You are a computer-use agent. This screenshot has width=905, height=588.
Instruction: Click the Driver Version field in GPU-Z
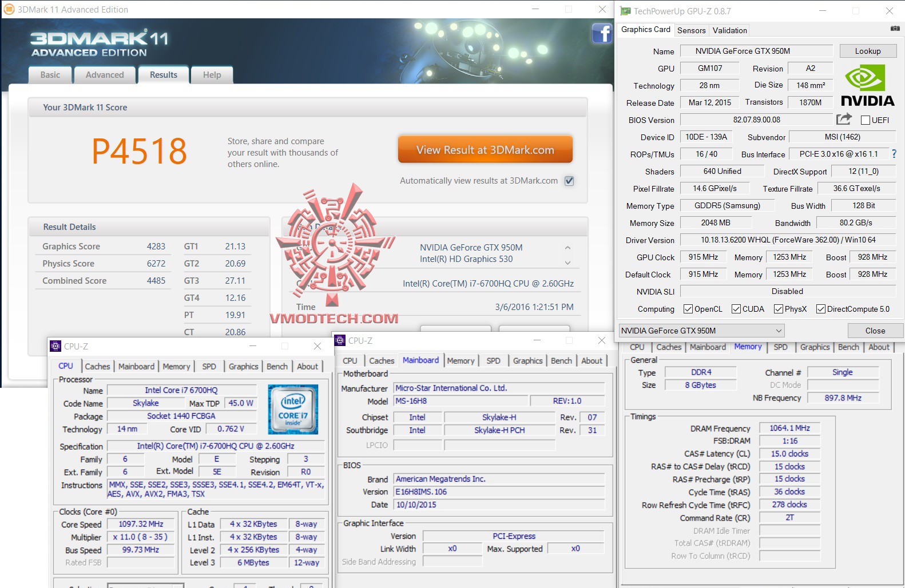pos(788,240)
